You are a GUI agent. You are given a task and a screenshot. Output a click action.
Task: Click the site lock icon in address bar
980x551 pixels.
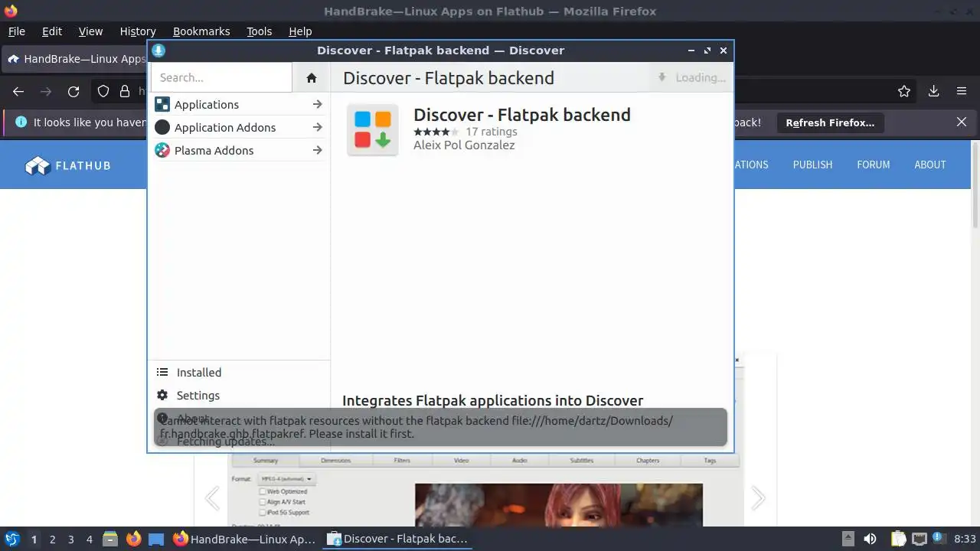pyautogui.click(x=125, y=91)
